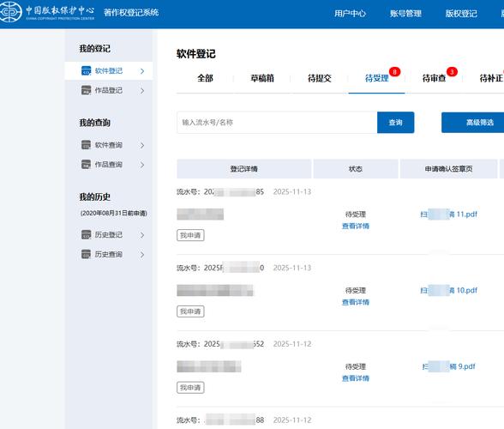Click date 2025-11-12 of record ending 552

(x=292, y=344)
